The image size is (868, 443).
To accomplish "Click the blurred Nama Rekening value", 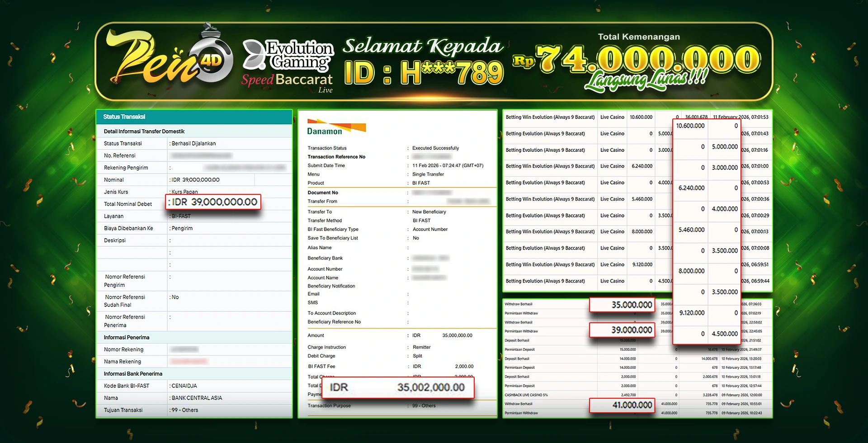I will coord(189,362).
